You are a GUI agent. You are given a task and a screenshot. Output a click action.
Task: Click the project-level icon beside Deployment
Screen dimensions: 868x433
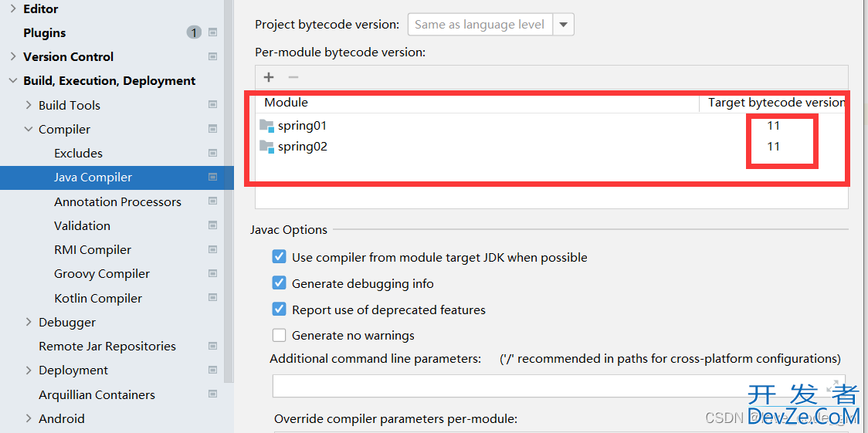tap(212, 370)
